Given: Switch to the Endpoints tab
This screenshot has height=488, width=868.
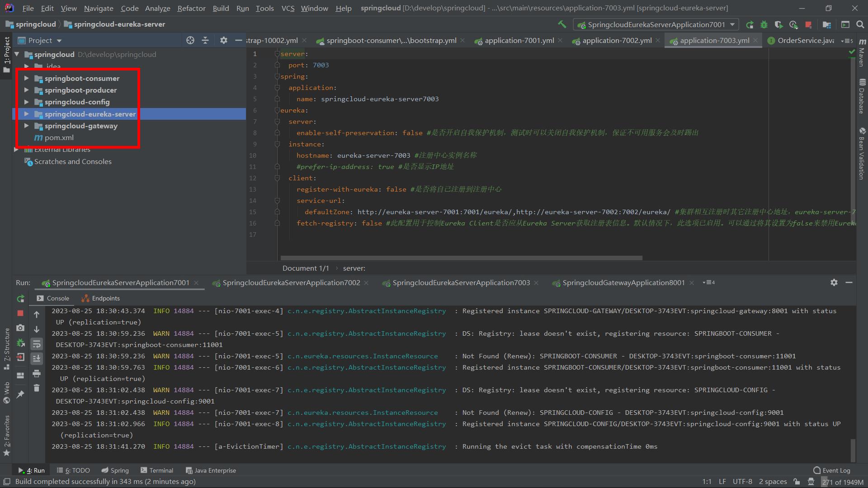Looking at the screenshot, I should point(100,298).
